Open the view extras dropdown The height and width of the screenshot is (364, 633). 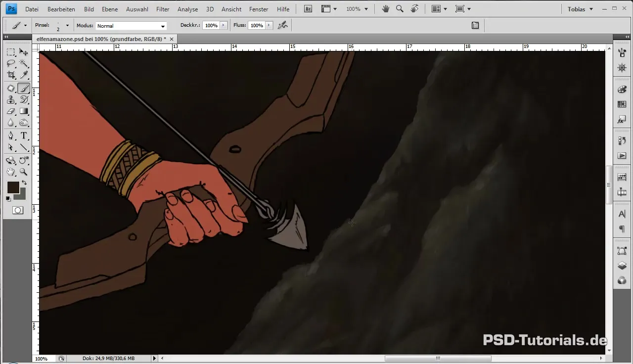[x=329, y=9]
